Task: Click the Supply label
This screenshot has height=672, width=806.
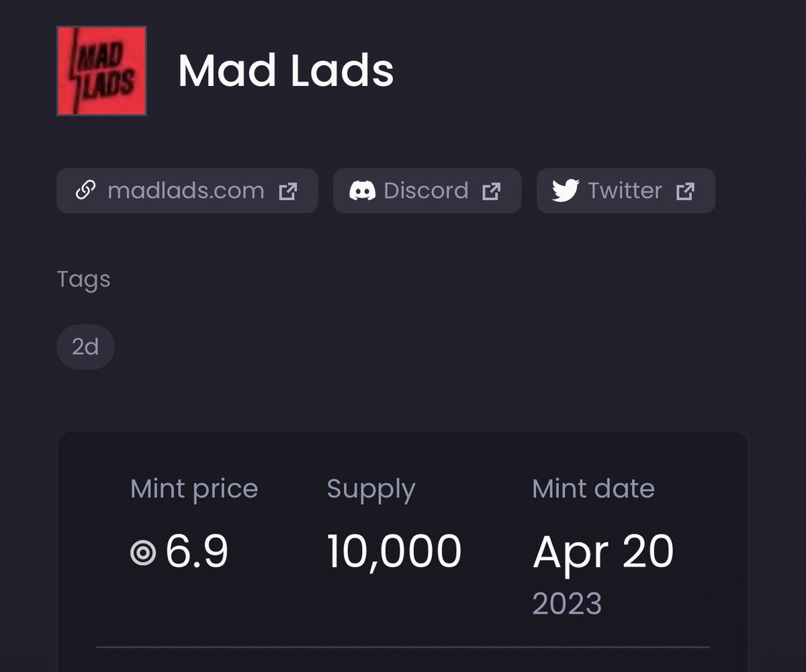Action: (x=371, y=489)
